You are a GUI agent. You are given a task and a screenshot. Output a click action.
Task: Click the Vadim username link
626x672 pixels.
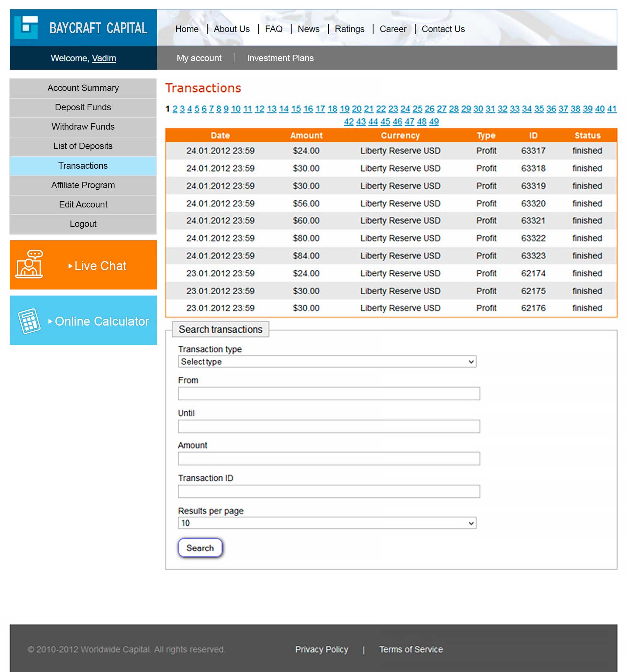coord(104,58)
